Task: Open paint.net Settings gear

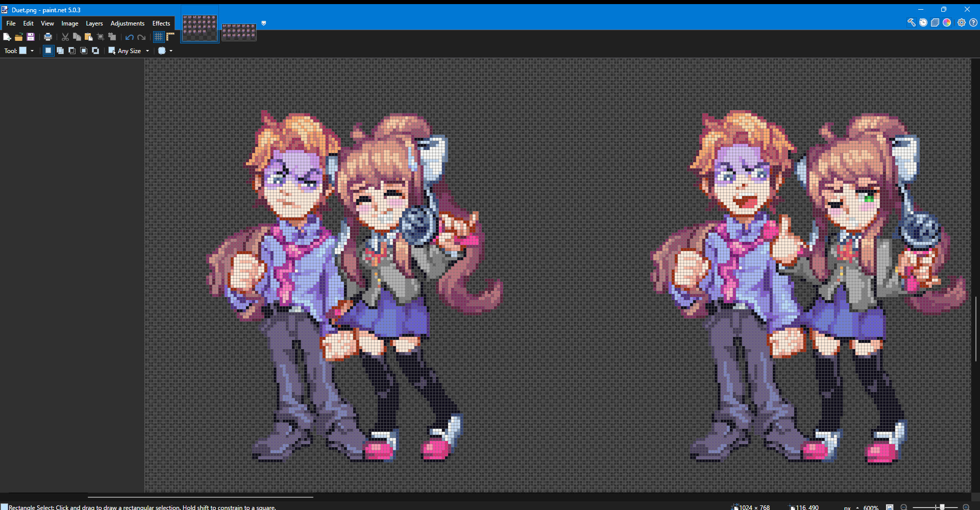Action: (962, 22)
